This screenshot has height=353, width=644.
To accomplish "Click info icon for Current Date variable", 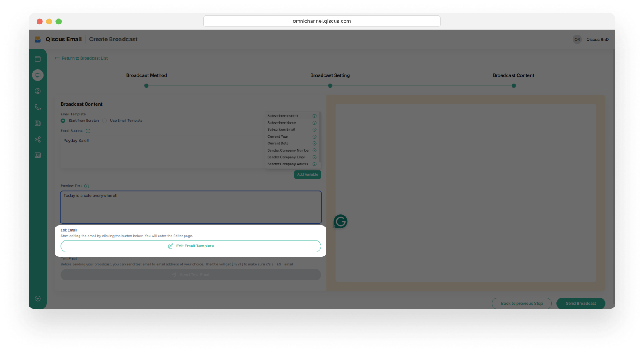I will [x=314, y=143].
